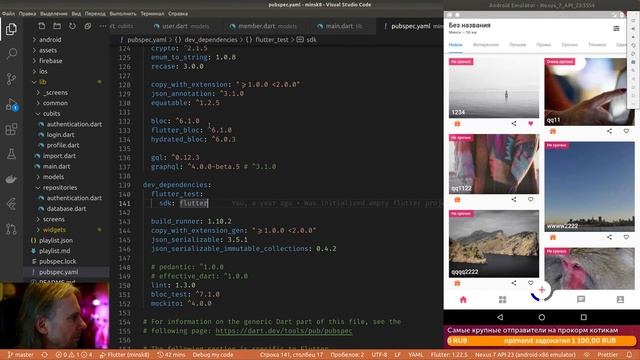Viewport: 640px width, 360px height.
Task: Open the Explorer view in activity bar
Action: click(11, 29)
